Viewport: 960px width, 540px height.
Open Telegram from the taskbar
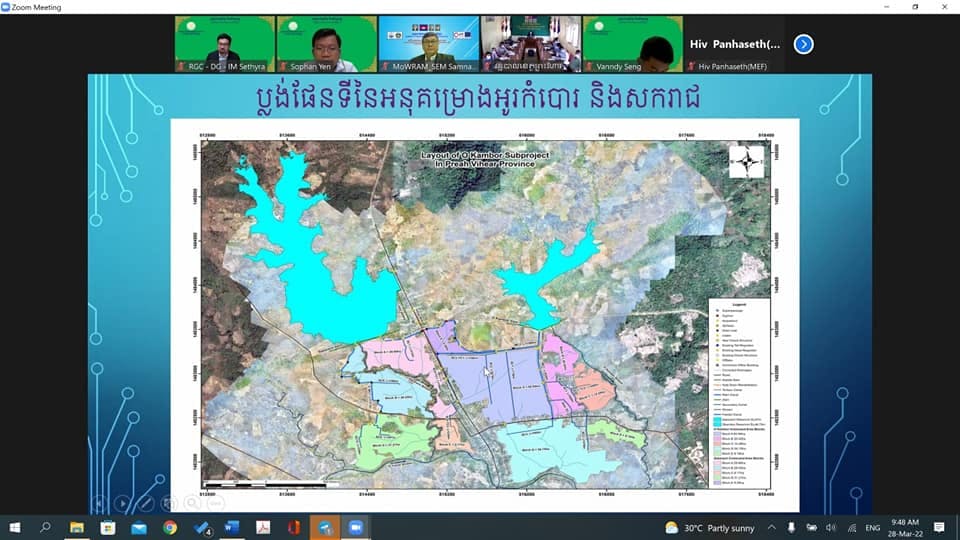[x=325, y=527]
